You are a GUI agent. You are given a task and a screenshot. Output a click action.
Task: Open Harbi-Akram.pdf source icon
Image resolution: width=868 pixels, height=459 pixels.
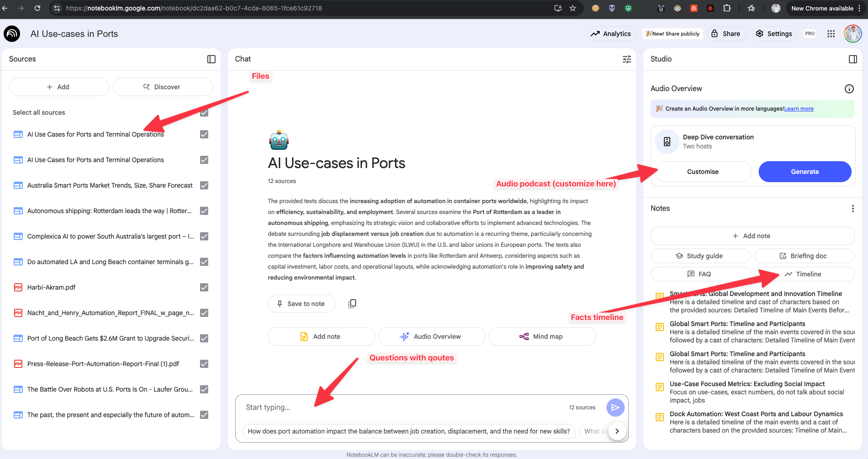(x=18, y=287)
